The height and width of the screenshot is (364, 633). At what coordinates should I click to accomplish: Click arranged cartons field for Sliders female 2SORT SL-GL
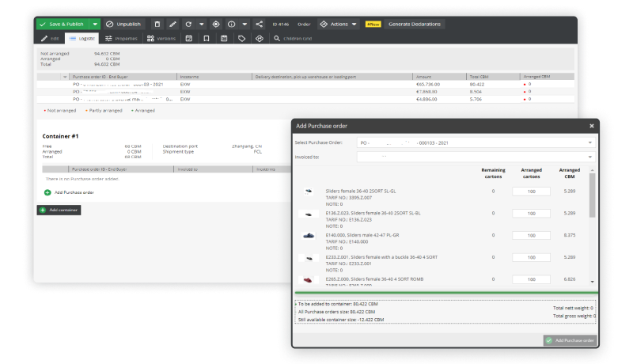click(x=531, y=191)
